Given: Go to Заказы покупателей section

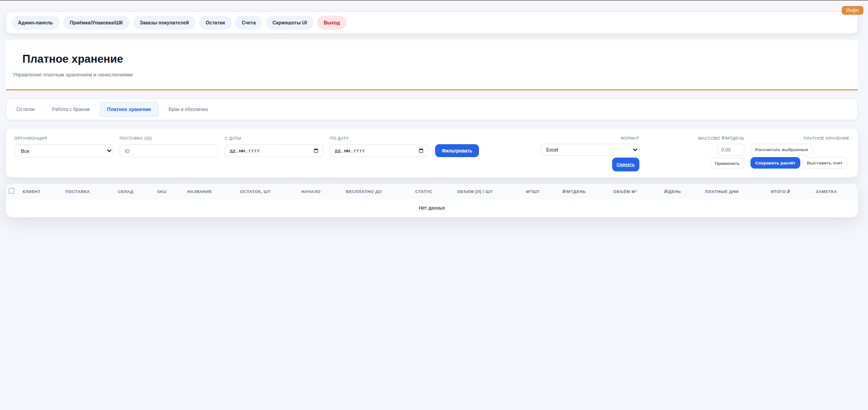Looking at the screenshot, I should [x=164, y=23].
